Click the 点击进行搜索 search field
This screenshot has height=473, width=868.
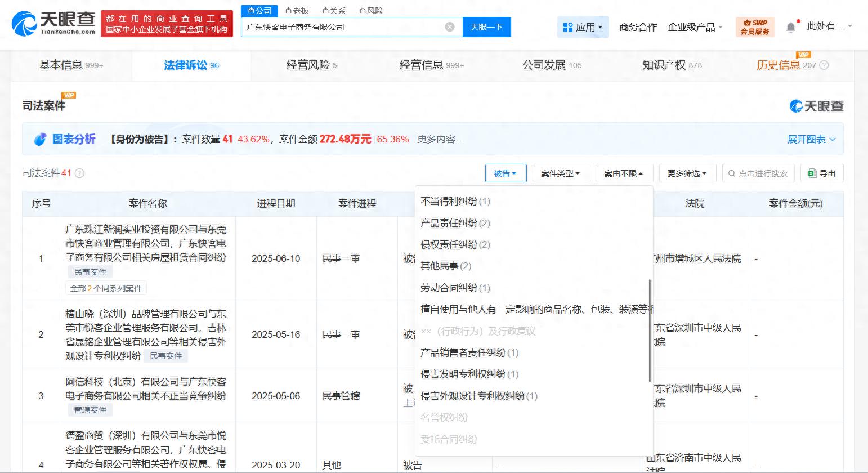pyautogui.click(x=758, y=173)
